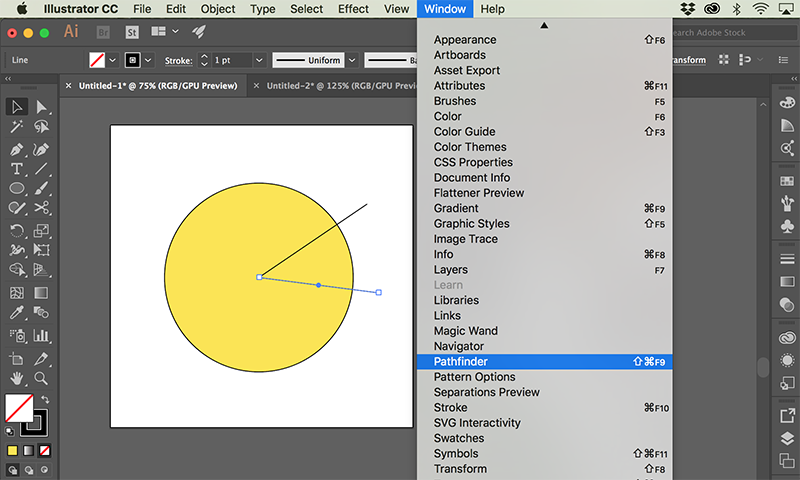Viewport: 800px width, 480px height.
Task: Select the Hand tool
Action: click(16, 378)
